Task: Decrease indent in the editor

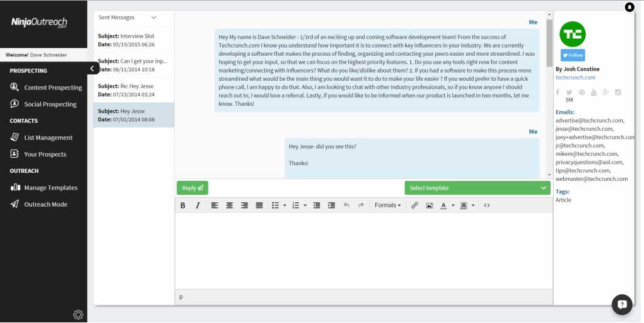Action: 316,205
